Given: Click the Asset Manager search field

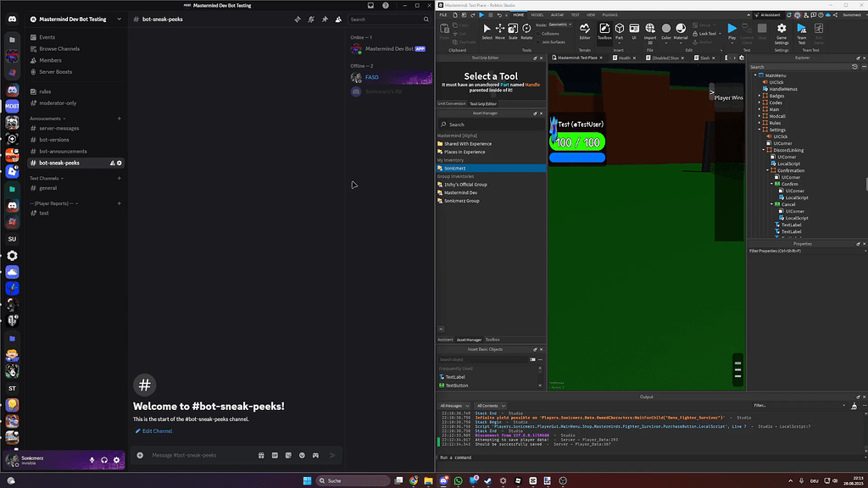Looking at the screenshot, I should (491, 125).
